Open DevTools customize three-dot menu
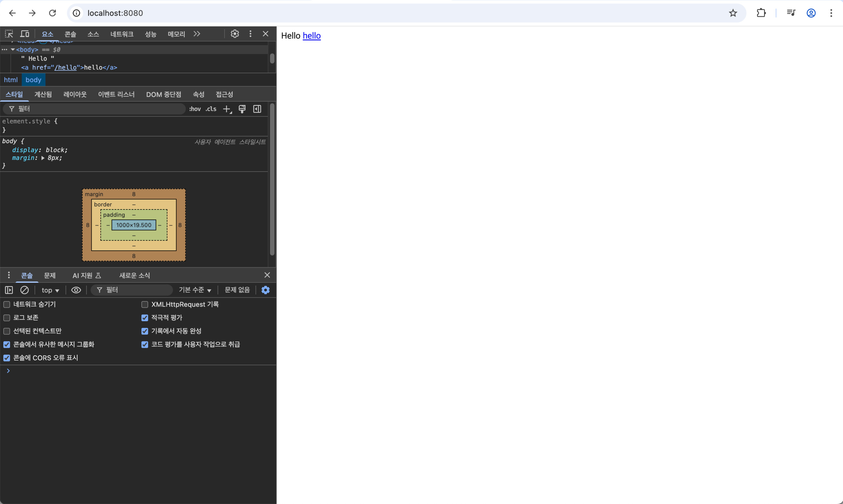 coord(250,34)
